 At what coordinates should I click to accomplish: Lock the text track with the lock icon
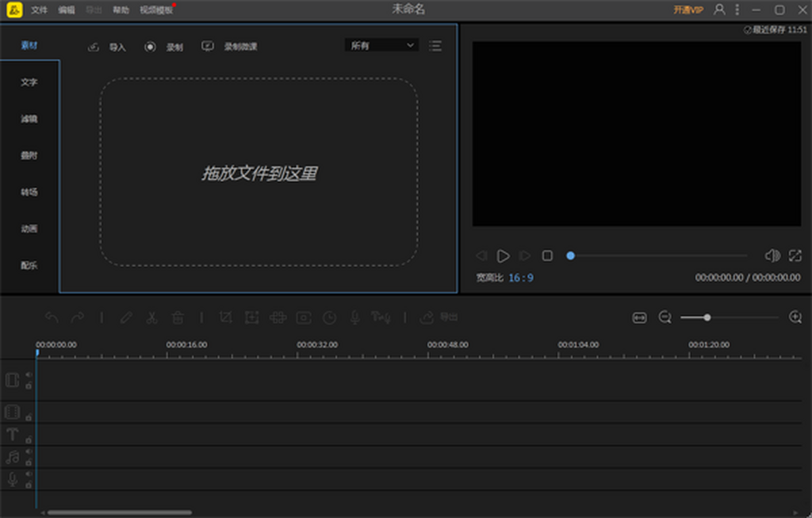[x=28, y=439]
